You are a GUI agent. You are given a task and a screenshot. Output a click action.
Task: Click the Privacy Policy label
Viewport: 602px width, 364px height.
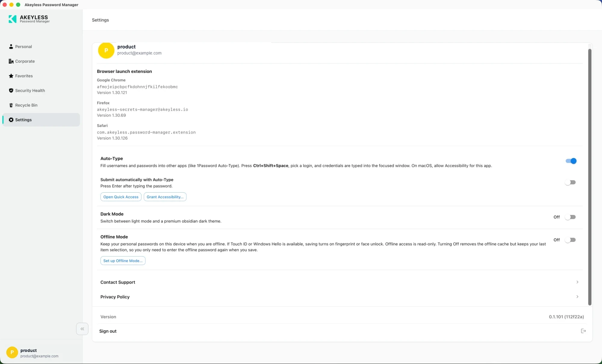tap(115, 297)
